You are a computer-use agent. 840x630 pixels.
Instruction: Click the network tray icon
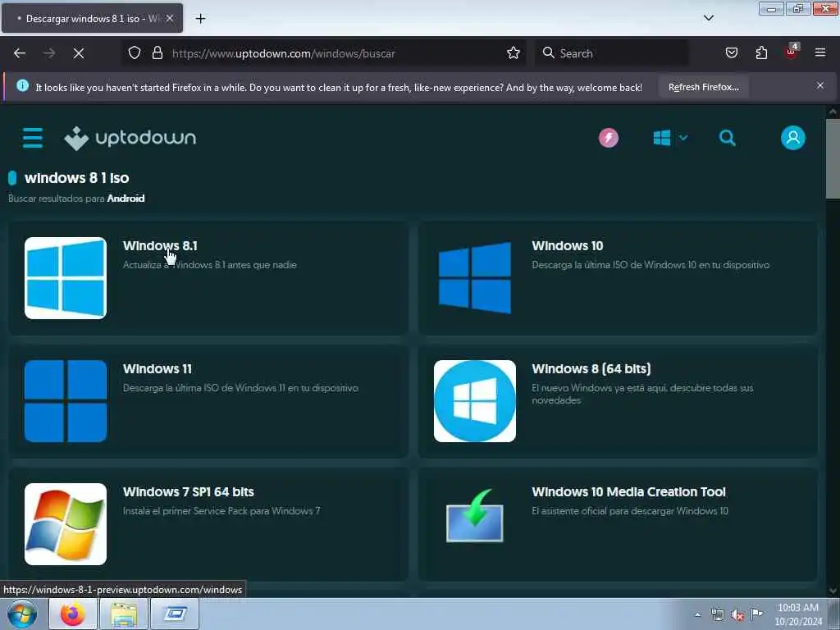(717, 614)
